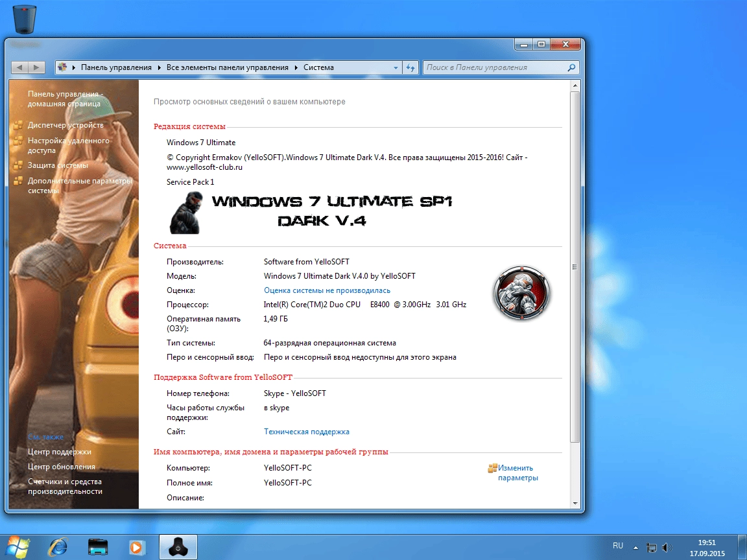Image resolution: width=747 pixels, height=560 pixels.
Task: Show hidden tray icons arrow
Action: point(635,548)
